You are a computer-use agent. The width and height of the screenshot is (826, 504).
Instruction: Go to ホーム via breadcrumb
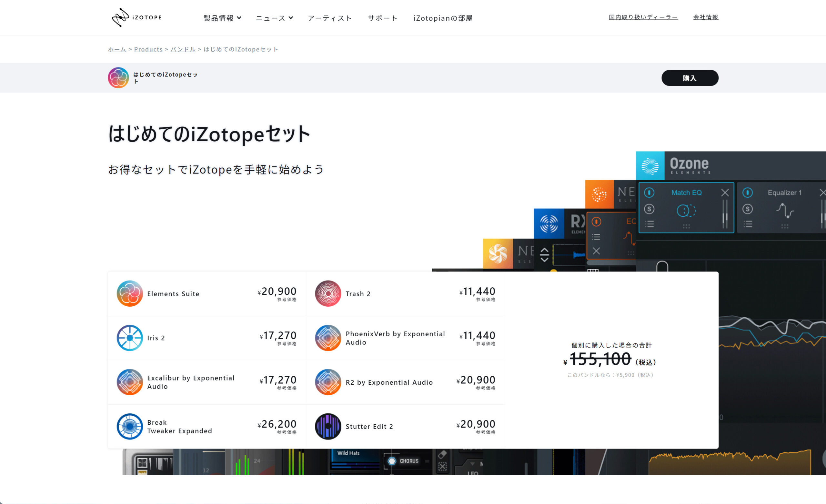coord(117,49)
